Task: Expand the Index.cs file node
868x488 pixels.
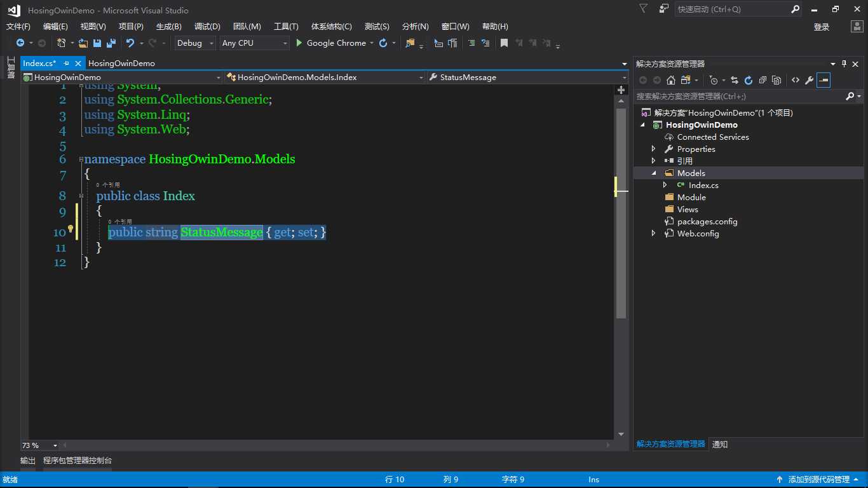Action: pos(665,186)
